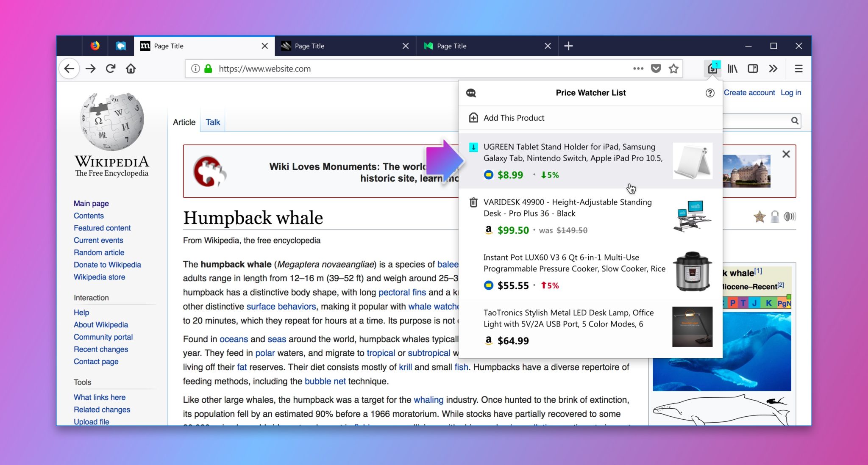This screenshot has width=868, height=465.
Task: Click Add This Product button
Action: point(514,118)
